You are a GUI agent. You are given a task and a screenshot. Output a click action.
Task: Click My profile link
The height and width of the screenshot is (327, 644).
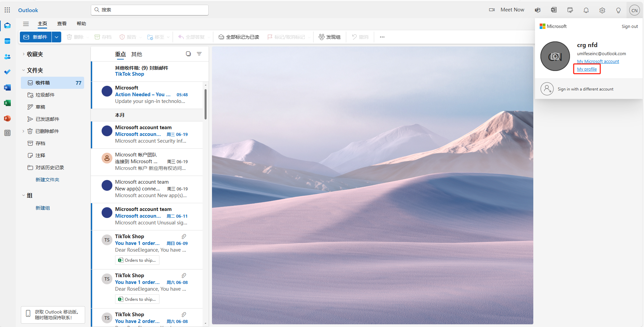pyautogui.click(x=587, y=69)
